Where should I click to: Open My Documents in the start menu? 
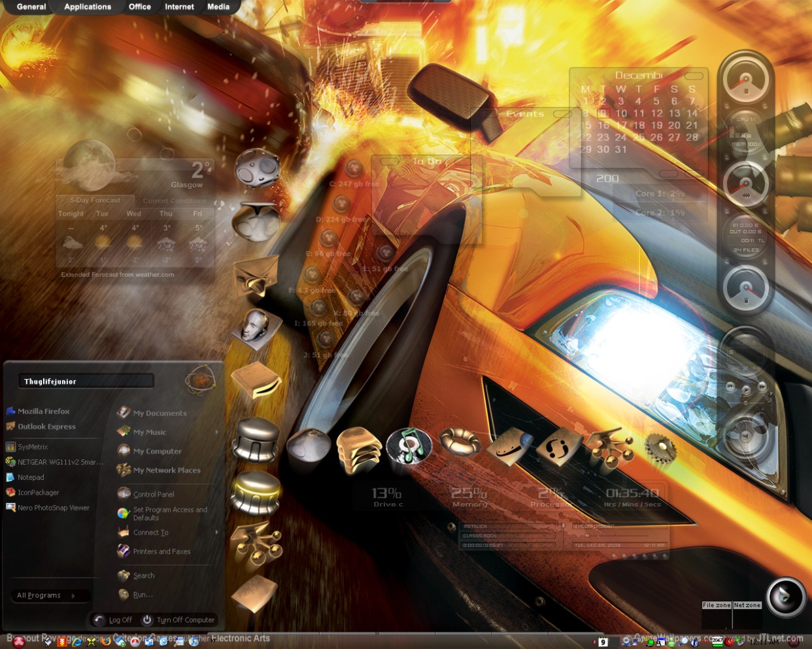(x=152, y=412)
